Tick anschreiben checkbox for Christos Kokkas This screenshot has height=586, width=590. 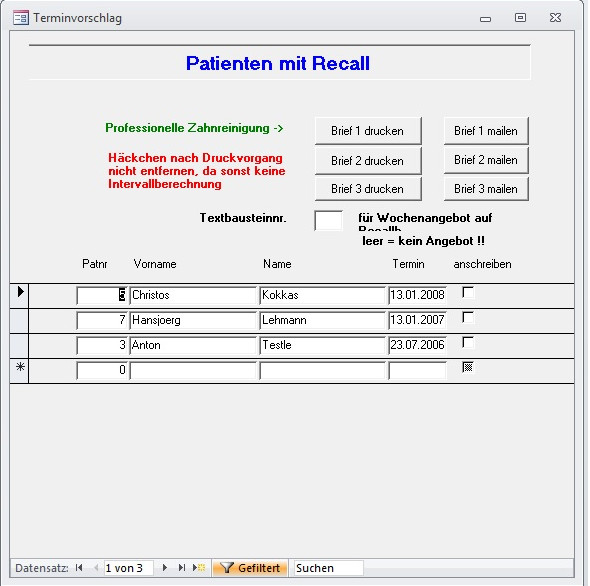pos(468,292)
